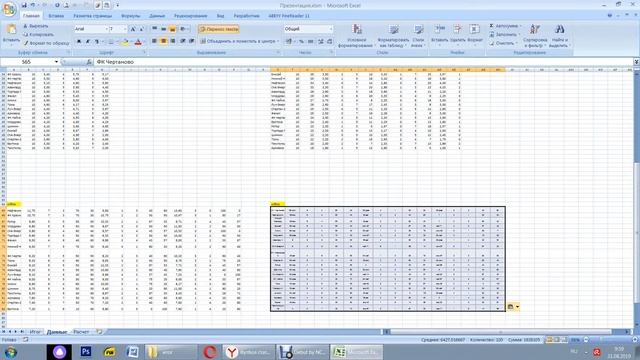Open Форматировать как таблицу gallery
The height and width of the screenshot is (360, 640).
(393, 36)
